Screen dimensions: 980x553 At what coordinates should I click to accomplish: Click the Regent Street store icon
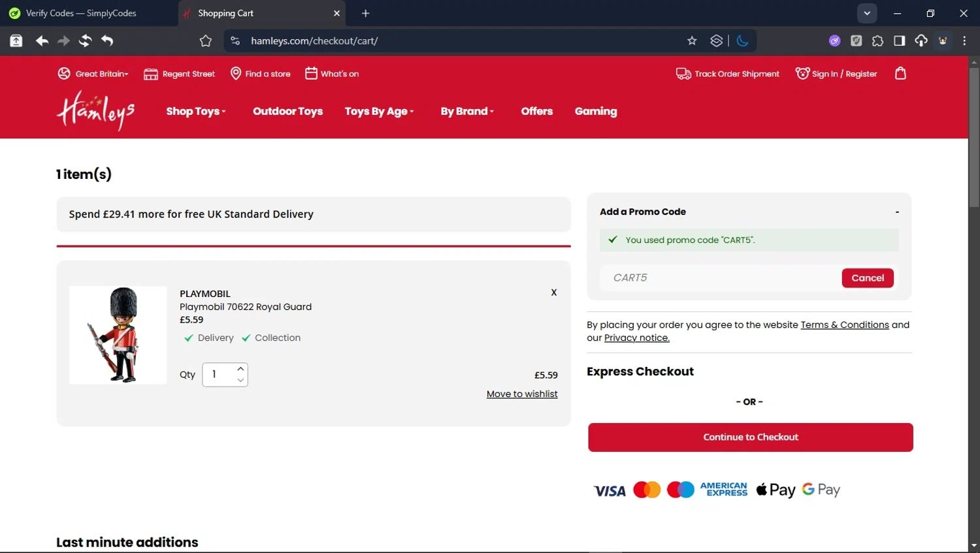point(151,74)
